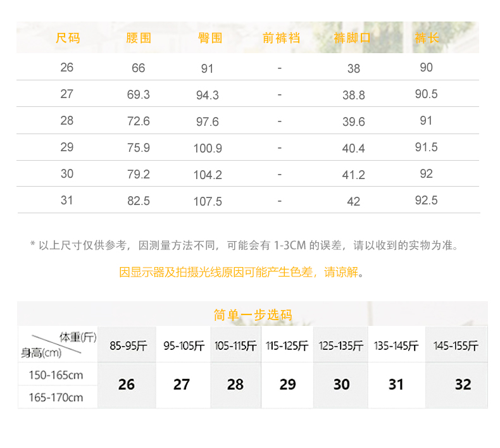Screen dimensions: 500x448
Task: Click bold size 29 under 115-125斤
Action: pyautogui.click(x=287, y=385)
